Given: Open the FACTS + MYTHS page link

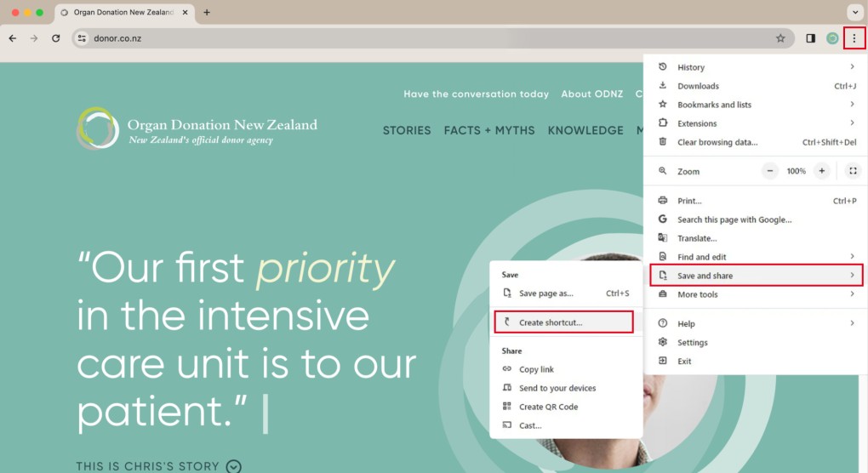Looking at the screenshot, I should tap(489, 130).
